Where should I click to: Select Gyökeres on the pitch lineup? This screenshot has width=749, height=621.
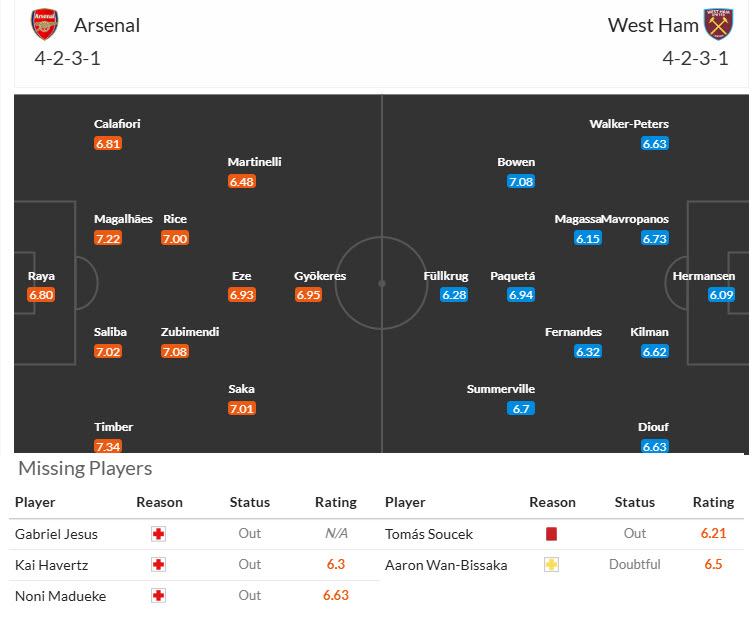[320, 276]
